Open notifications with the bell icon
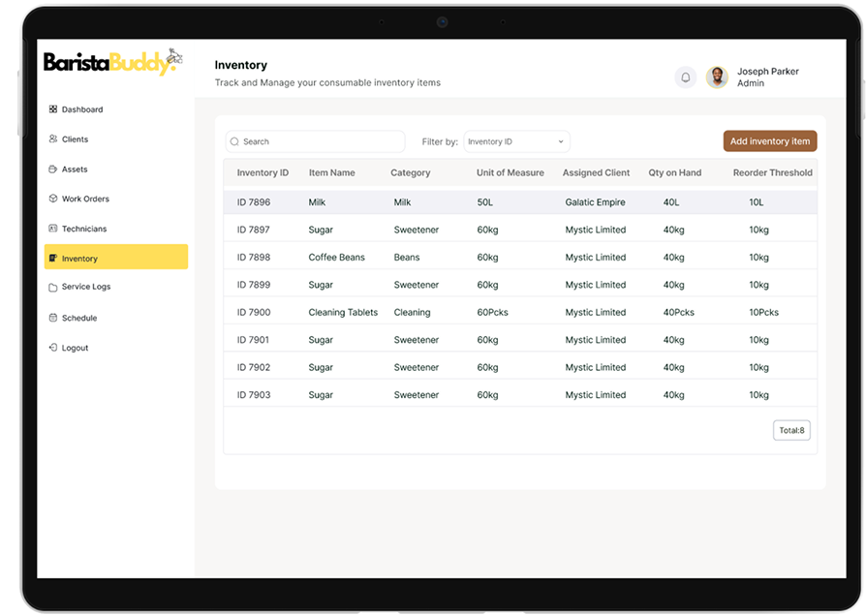 click(x=686, y=77)
